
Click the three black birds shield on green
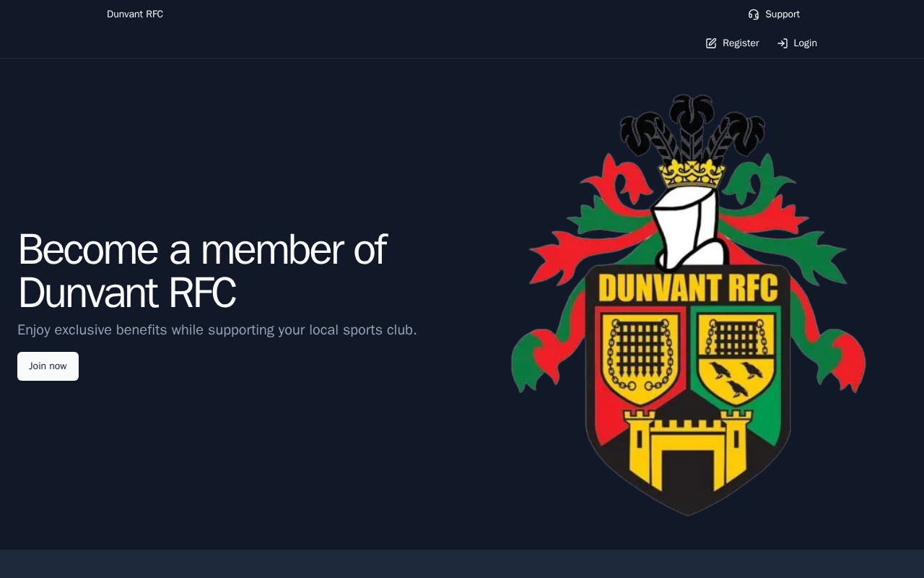pyautogui.click(x=736, y=355)
